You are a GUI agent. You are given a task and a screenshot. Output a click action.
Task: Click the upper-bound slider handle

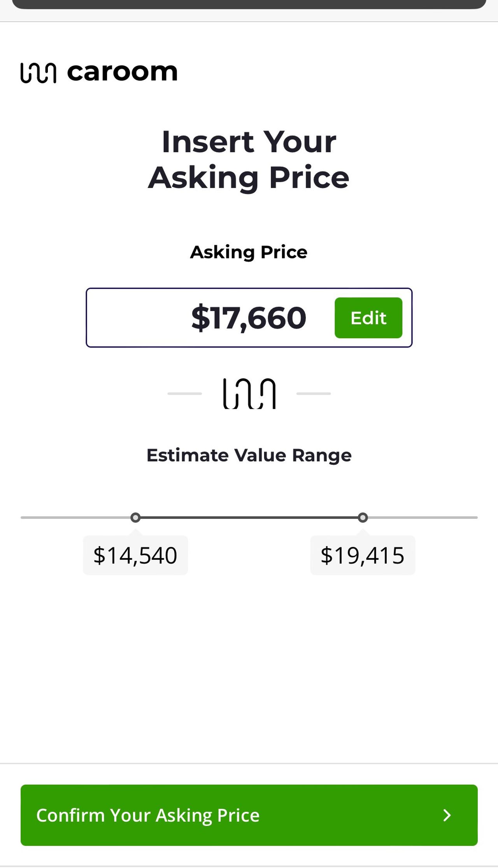pos(363,517)
